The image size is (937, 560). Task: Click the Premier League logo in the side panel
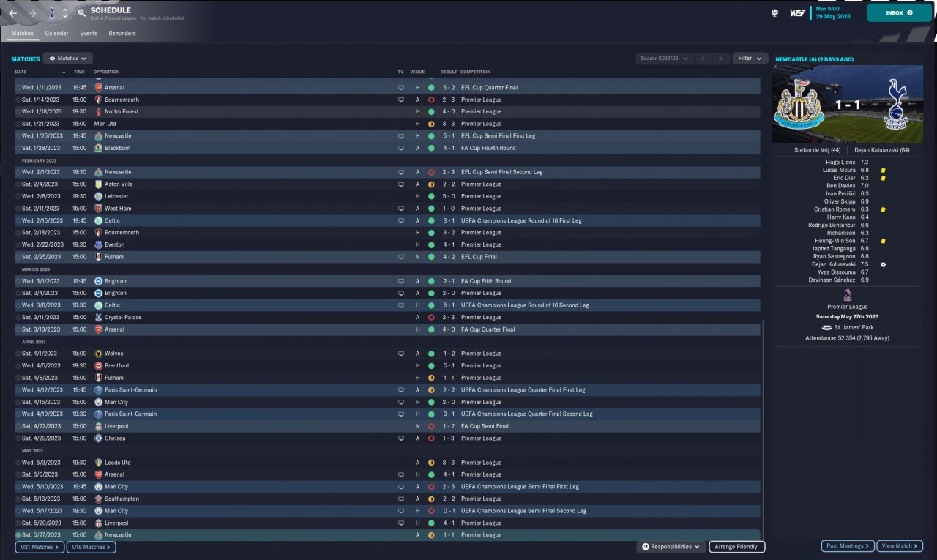(x=848, y=295)
